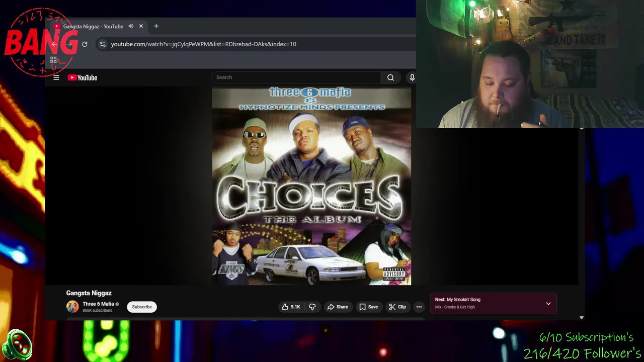Focus the YouTube Search field
The width and height of the screenshot is (644, 362).
(x=296, y=77)
